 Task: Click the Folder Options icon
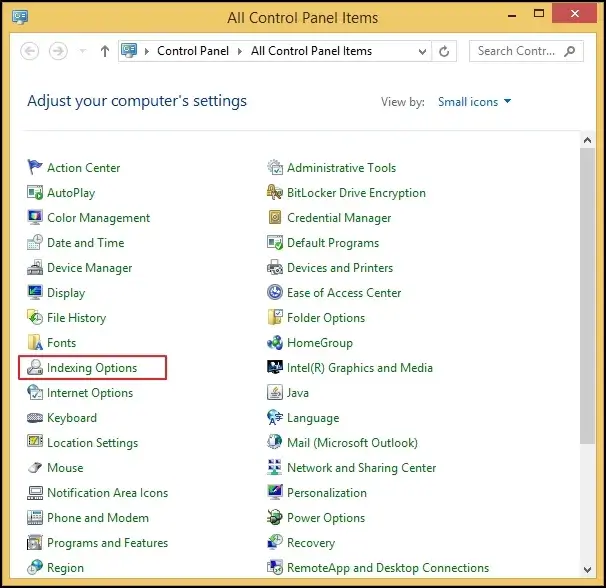275,318
